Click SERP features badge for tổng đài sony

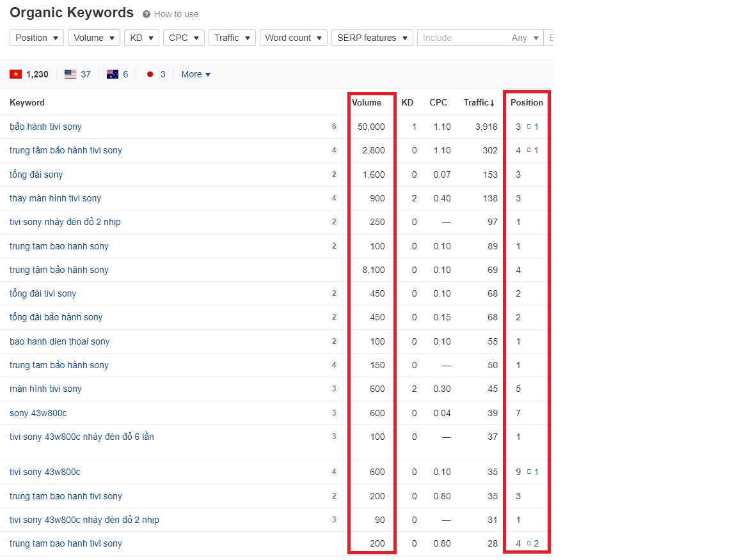coord(333,175)
